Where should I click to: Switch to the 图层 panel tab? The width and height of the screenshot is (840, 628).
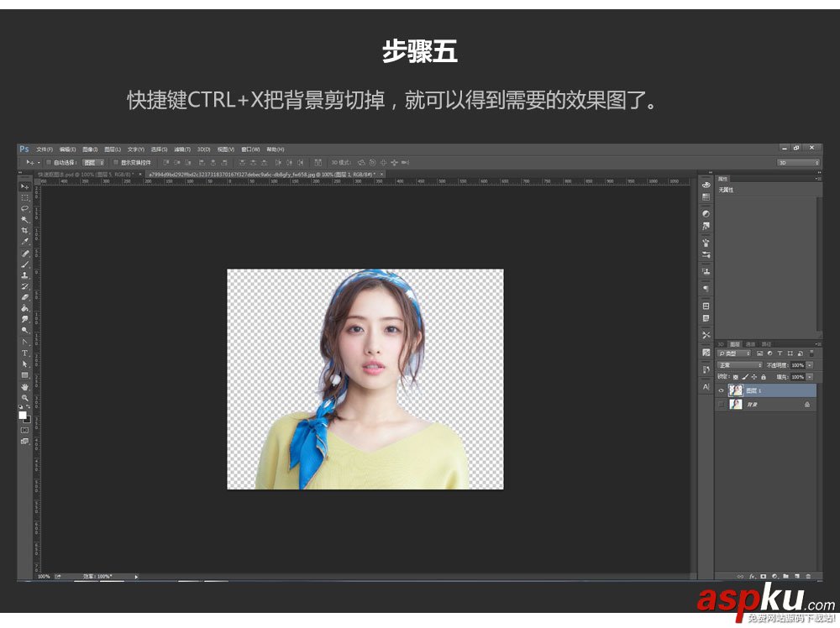(735, 343)
